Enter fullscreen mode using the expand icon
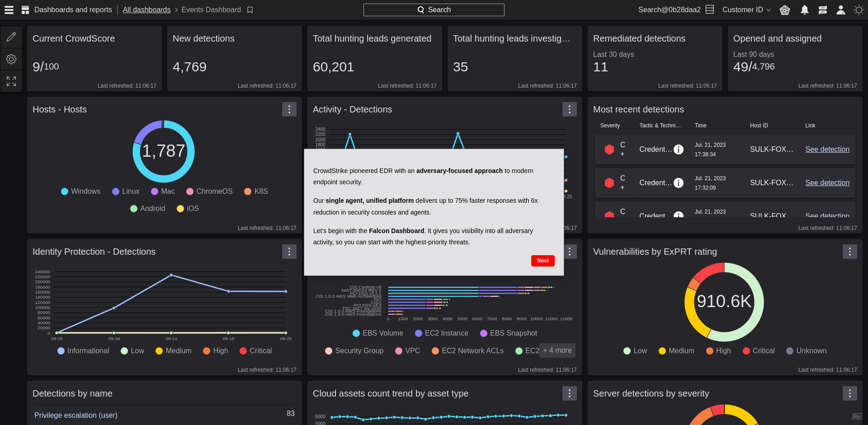Viewport: 868px width, 425px height. click(11, 81)
